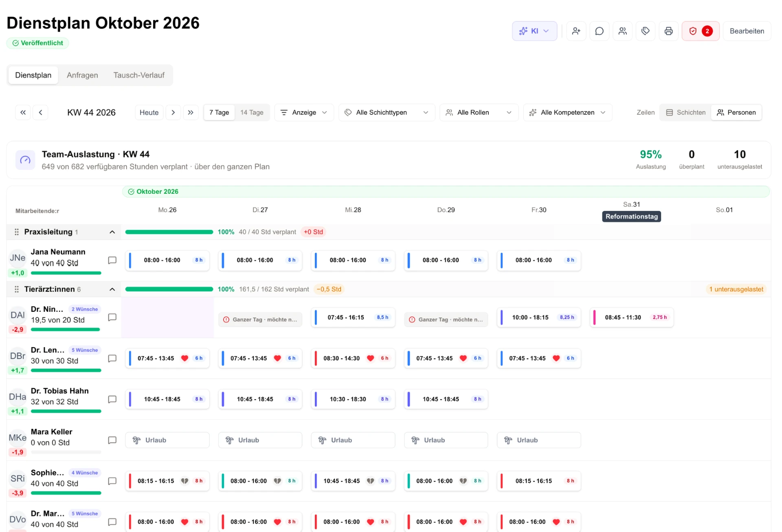The image size is (782, 532).
Task: Open Tuesday Ganzer Tag request of Dr. Nin…
Action: tap(260, 320)
